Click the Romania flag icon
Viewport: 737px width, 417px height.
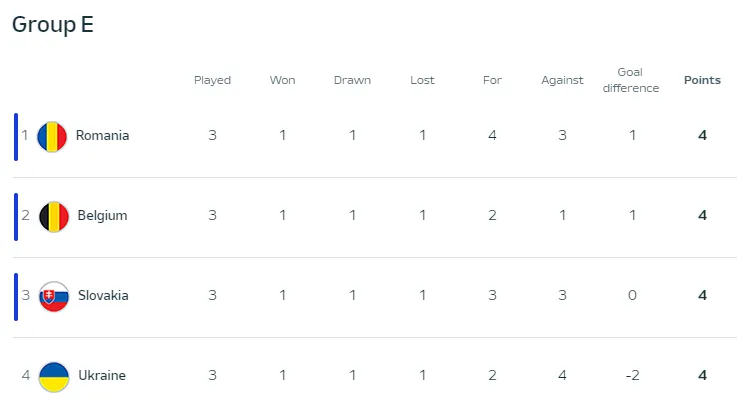click(52, 136)
